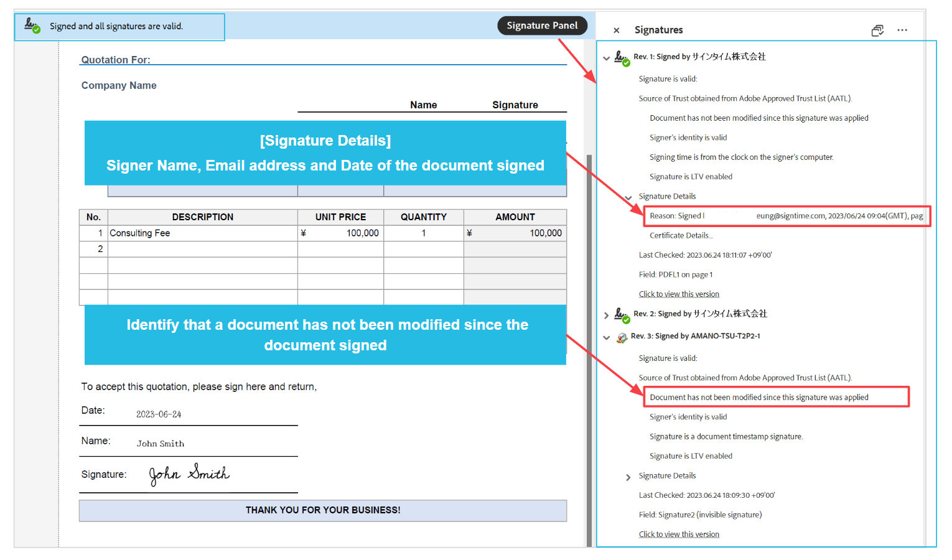Click the 'THANK YOU FOR YOUR BUSINESS!' bar
The height and width of the screenshot is (560, 952).
(x=323, y=510)
